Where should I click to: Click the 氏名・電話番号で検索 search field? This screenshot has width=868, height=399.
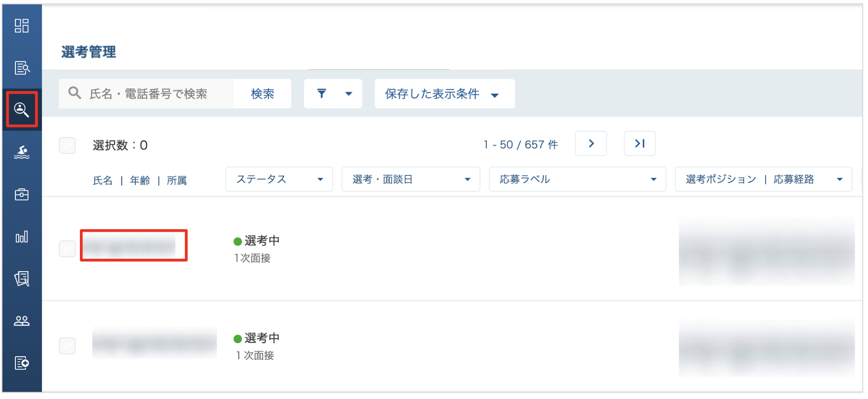point(147,94)
